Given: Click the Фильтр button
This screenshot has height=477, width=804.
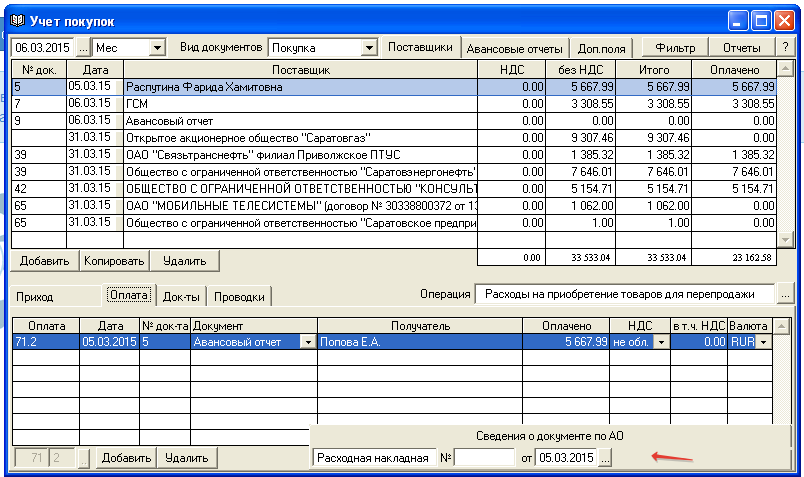Looking at the screenshot, I should [675, 47].
